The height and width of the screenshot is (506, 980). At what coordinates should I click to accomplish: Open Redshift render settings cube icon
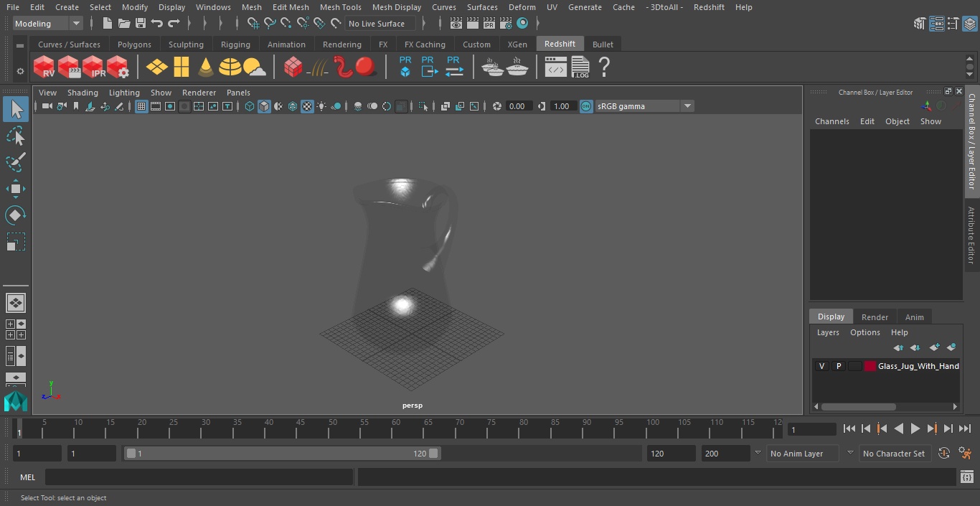118,67
